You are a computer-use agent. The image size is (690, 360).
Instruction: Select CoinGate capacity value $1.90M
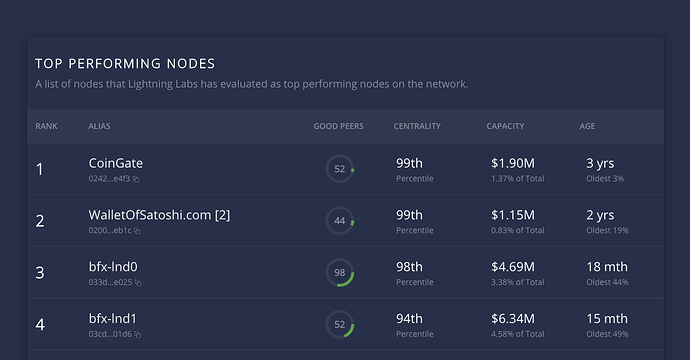(x=513, y=163)
